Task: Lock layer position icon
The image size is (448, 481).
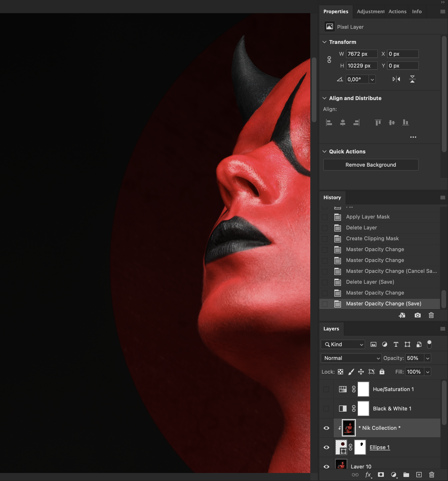Action: (361, 372)
